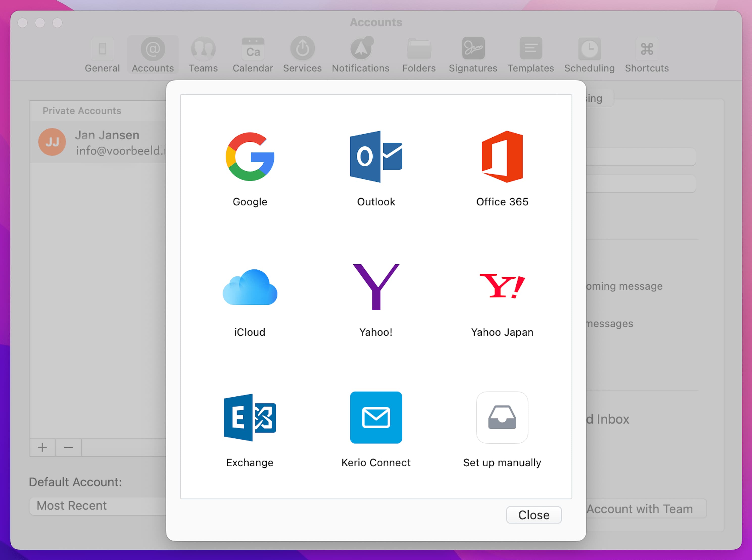Image resolution: width=752 pixels, height=560 pixels.
Task: Click the Kerio Connect label text
Action: [x=376, y=463]
